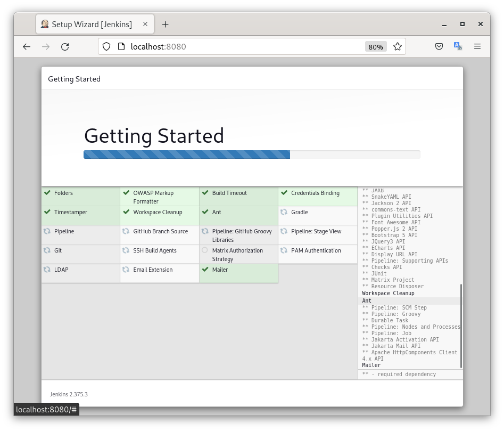Click the plugin log vertical scrollbar
Image resolution: width=504 pixels, height=431 pixels.
click(461, 325)
